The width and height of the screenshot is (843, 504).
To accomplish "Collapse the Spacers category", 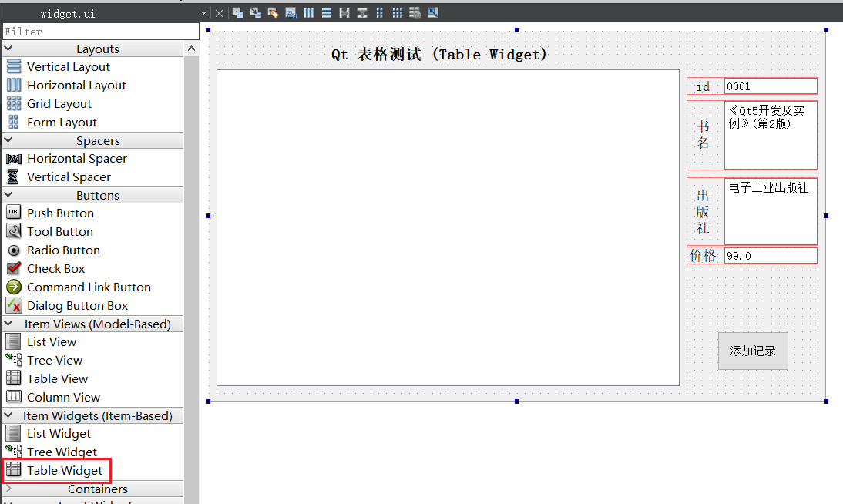I will 8,139.
